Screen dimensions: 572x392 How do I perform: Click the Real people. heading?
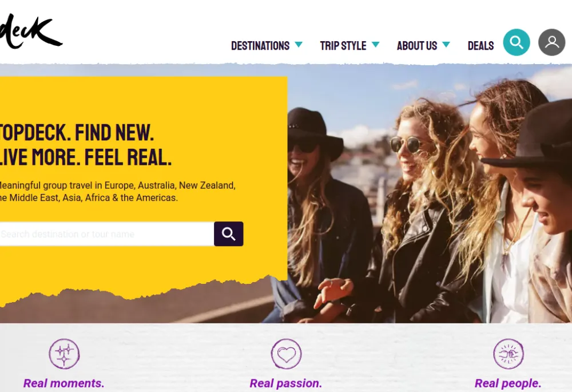508,383
